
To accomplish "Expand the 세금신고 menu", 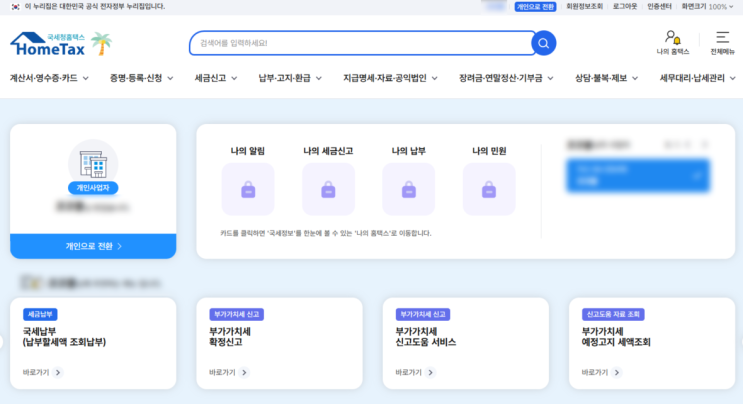I will 216,78.
